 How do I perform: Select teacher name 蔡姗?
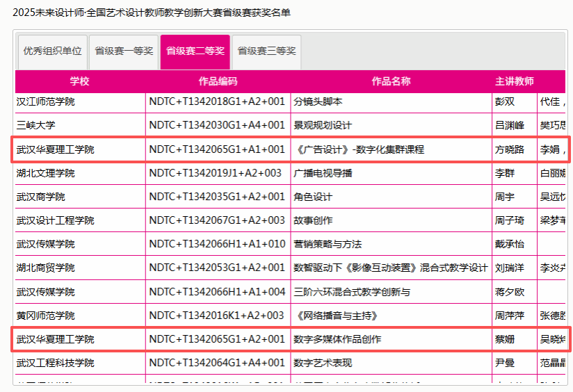pyautogui.click(x=504, y=339)
